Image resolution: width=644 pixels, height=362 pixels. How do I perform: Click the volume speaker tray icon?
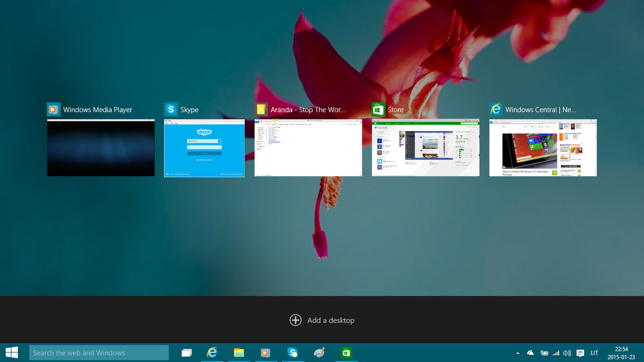tap(567, 353)
